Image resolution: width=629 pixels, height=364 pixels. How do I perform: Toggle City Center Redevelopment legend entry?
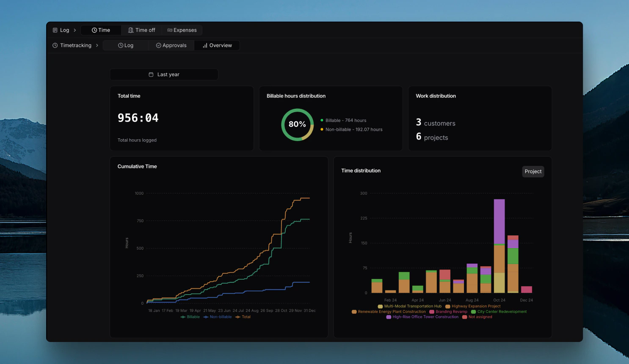pos(499,312)
